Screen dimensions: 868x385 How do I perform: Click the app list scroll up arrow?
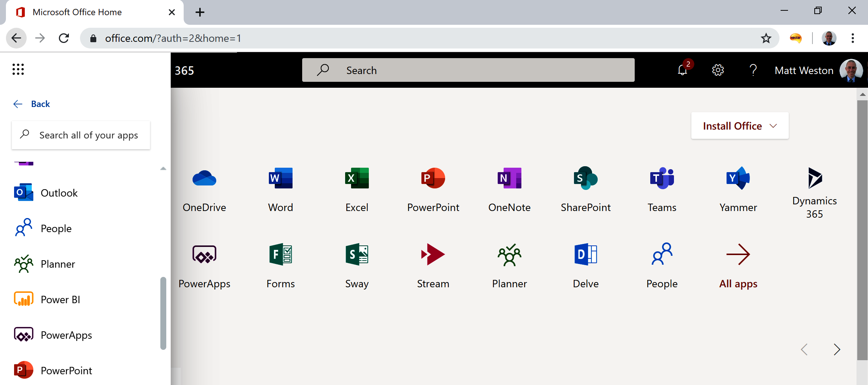(x=163, y=168)
